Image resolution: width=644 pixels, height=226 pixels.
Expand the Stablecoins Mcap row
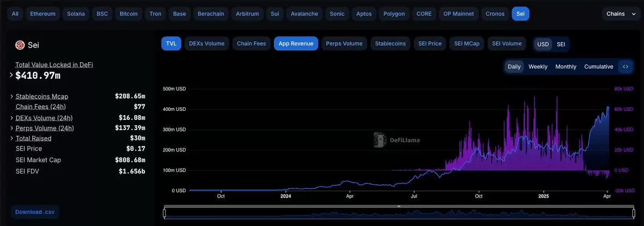(12, 96)
